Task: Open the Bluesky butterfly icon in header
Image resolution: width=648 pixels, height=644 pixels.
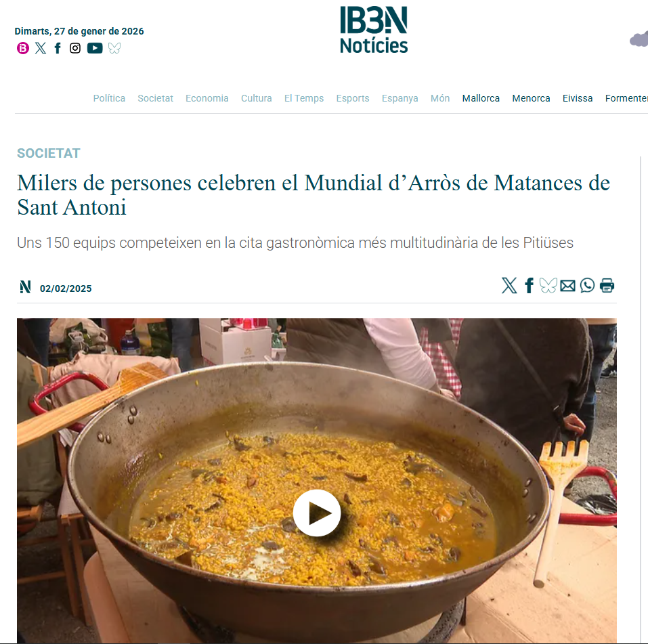Action: 114,48
